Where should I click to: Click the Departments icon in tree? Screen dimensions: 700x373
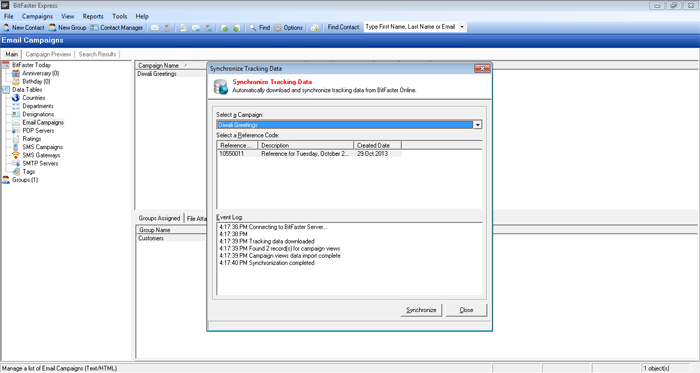click(16, 106)
